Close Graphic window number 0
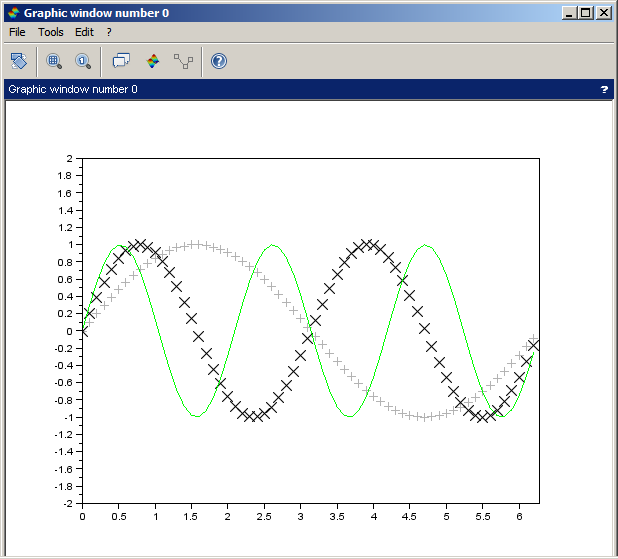The height and width of the screenshot is (559, 618). (x=604, y=13)
